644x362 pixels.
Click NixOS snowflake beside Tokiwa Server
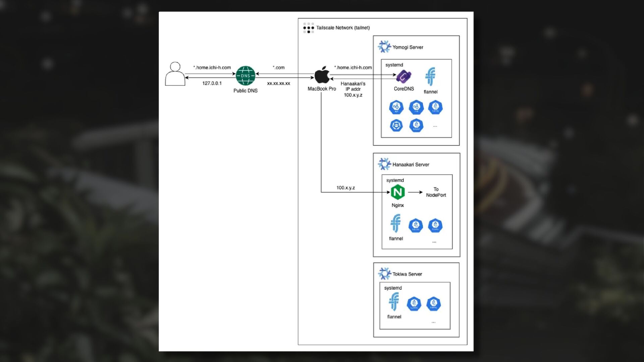coord(384,274)
